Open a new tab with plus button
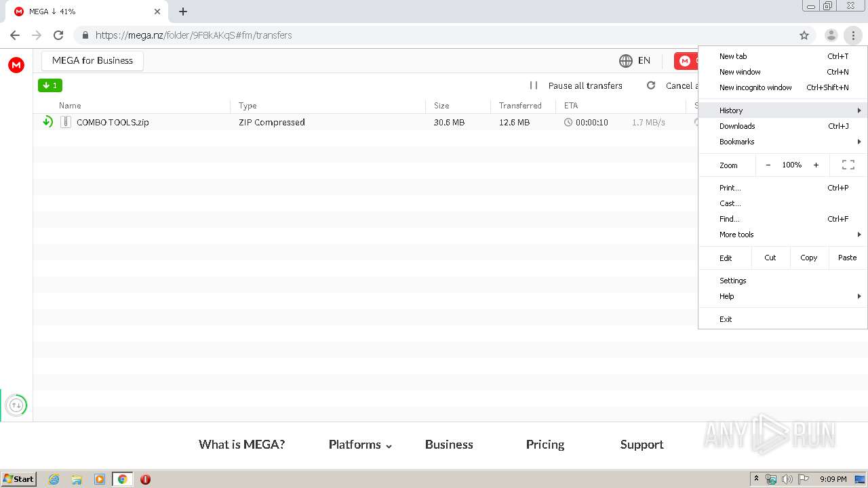 point(183,12)
